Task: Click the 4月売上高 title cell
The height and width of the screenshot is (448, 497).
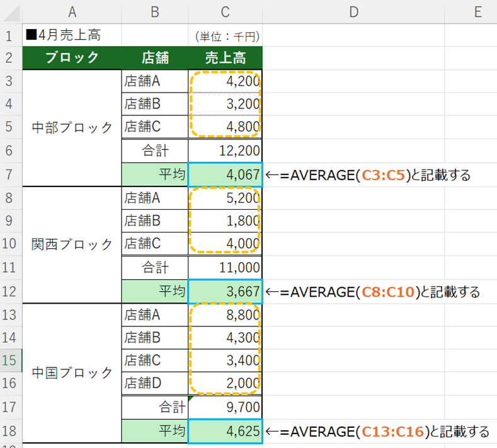Action: click(71, 35)
